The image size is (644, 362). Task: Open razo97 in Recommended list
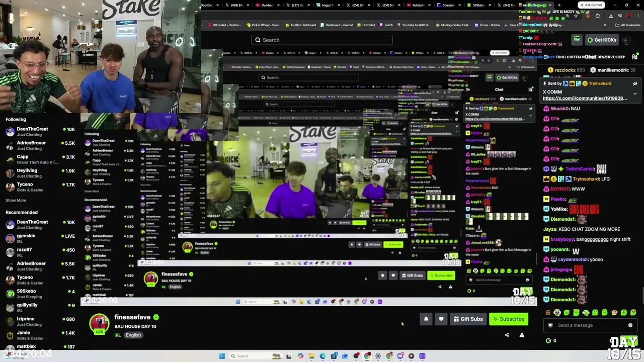[40, 252]
